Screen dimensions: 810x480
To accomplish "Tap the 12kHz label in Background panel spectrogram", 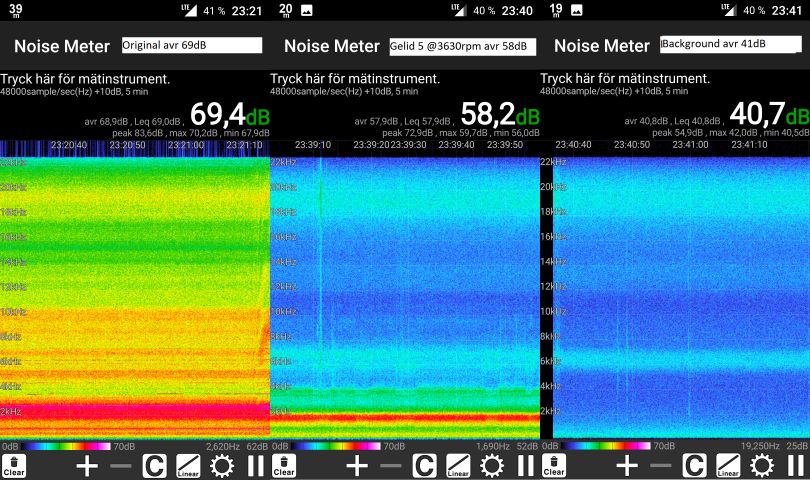I will tap(553, 287).
